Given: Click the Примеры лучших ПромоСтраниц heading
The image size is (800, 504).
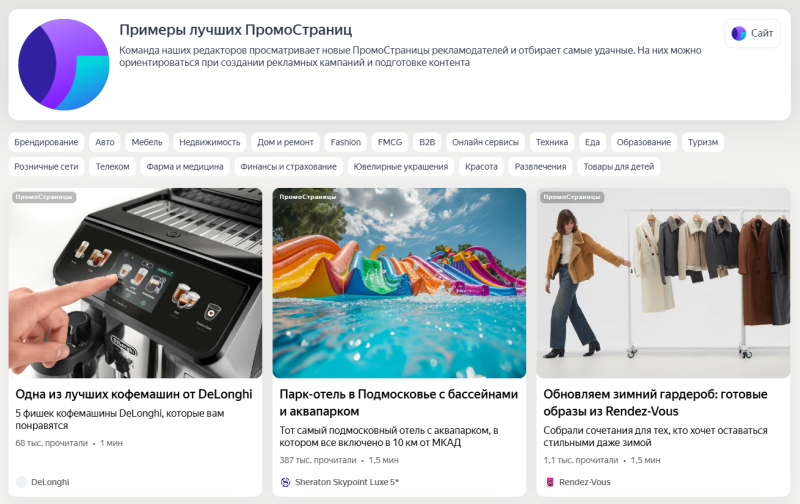Looking at the screenshot, I should point(236,30).
